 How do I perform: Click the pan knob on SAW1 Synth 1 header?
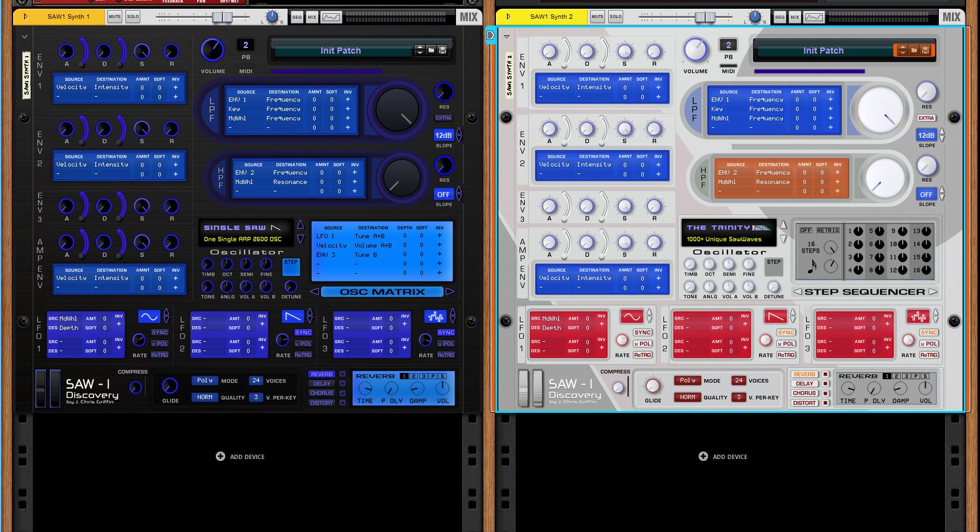pos(272,16)
